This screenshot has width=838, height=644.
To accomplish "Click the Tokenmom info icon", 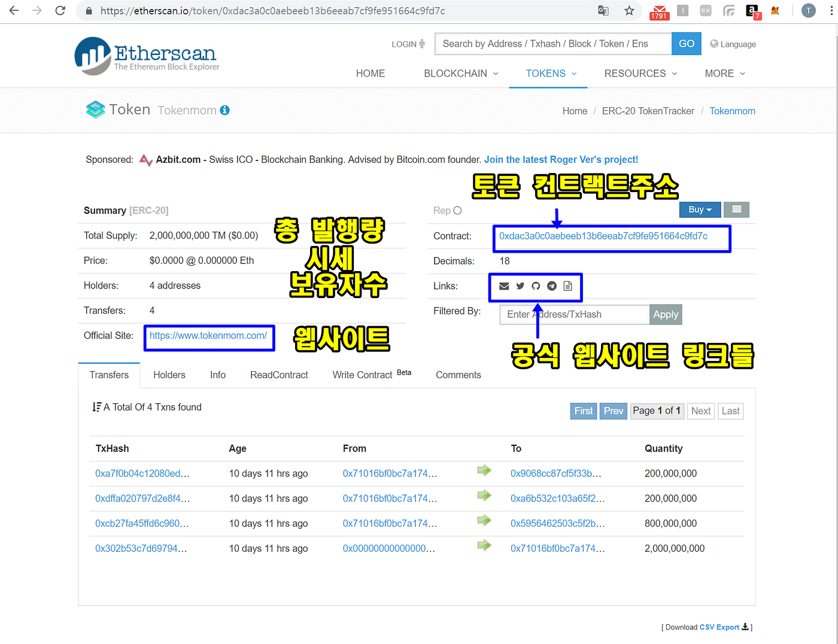I will [225, 110].
